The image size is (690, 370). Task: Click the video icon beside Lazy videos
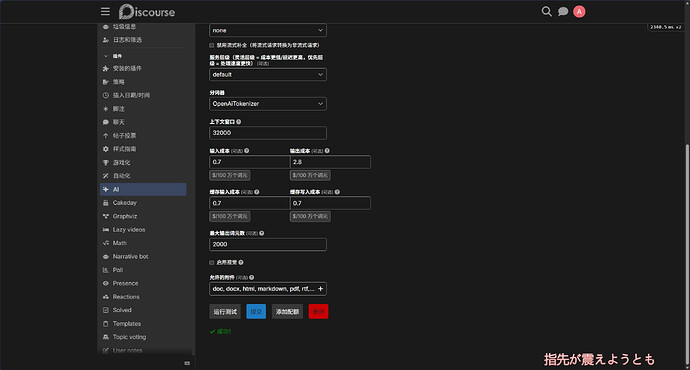(106, 230)
